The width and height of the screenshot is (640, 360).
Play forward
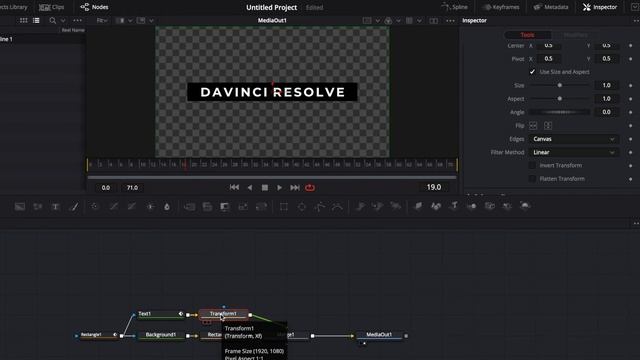pos(280,187)
